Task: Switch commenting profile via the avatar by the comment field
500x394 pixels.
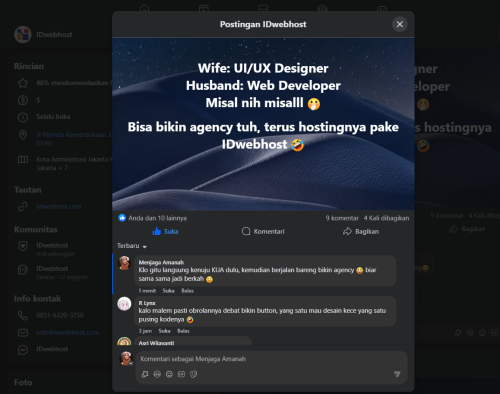Action: (x=126, y=359)
